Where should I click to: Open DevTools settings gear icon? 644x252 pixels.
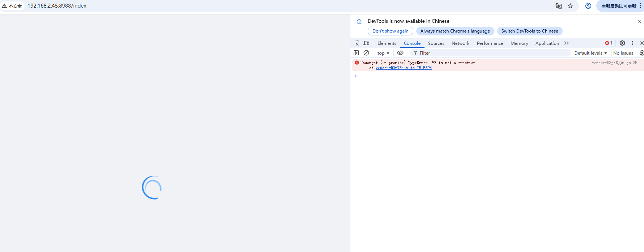pos(622,43)
